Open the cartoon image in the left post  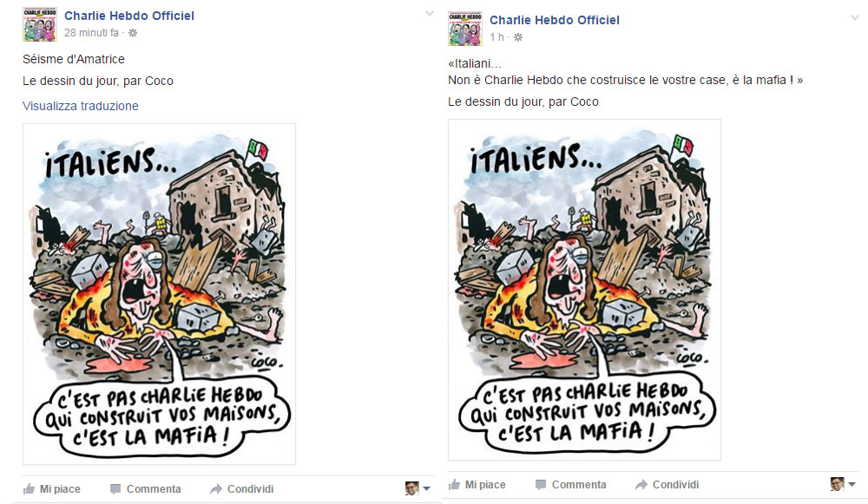point(160,294)
